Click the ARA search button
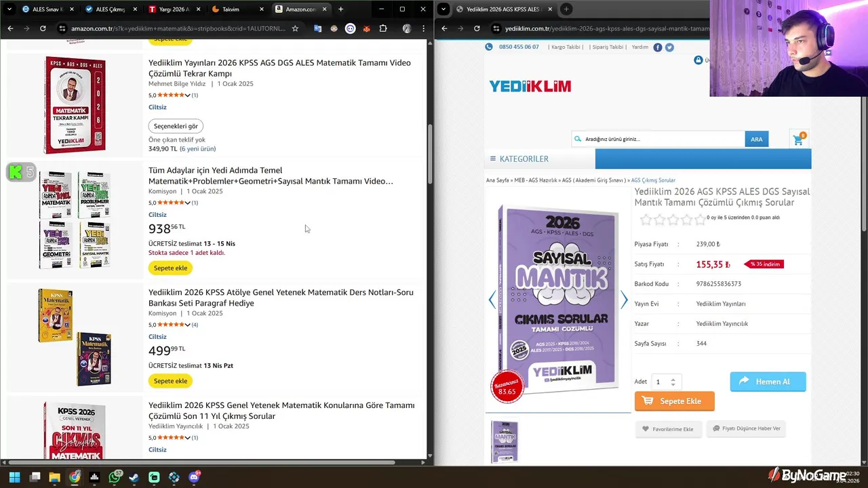Viewport: 868px width, 488px height. tap(756, 139)
